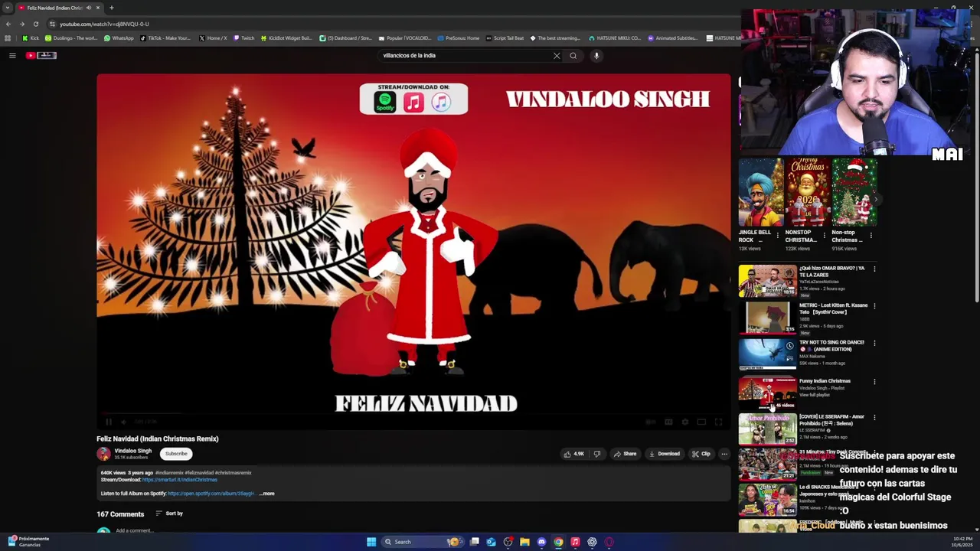
Task: Open the Spotify album link in description
Action: pos(211,494)
